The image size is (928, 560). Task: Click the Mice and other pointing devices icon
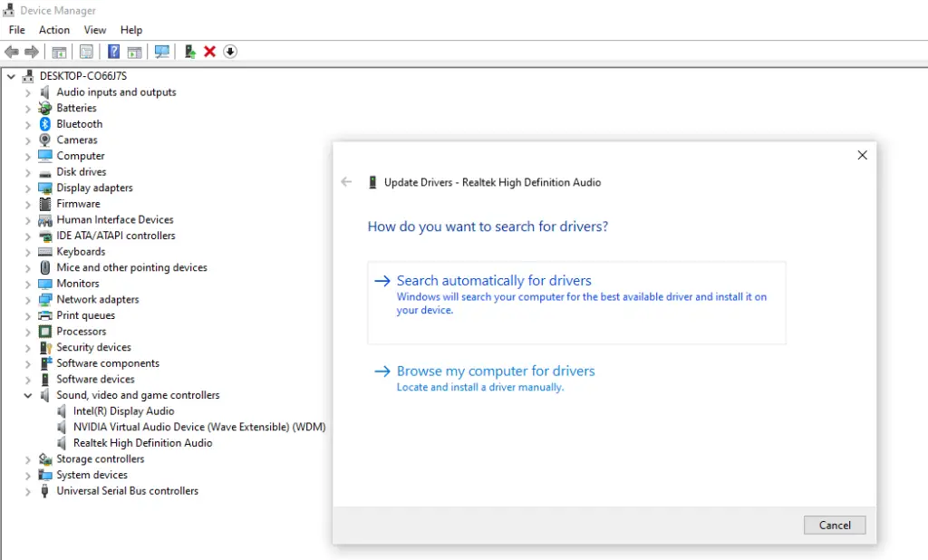click(x=45, y=267)
